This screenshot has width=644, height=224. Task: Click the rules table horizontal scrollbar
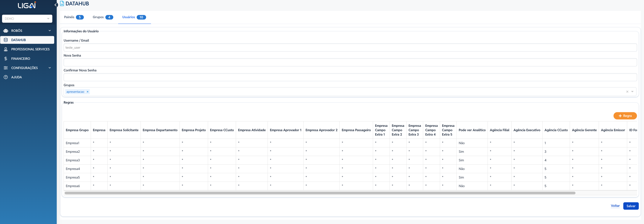[320, 193]
